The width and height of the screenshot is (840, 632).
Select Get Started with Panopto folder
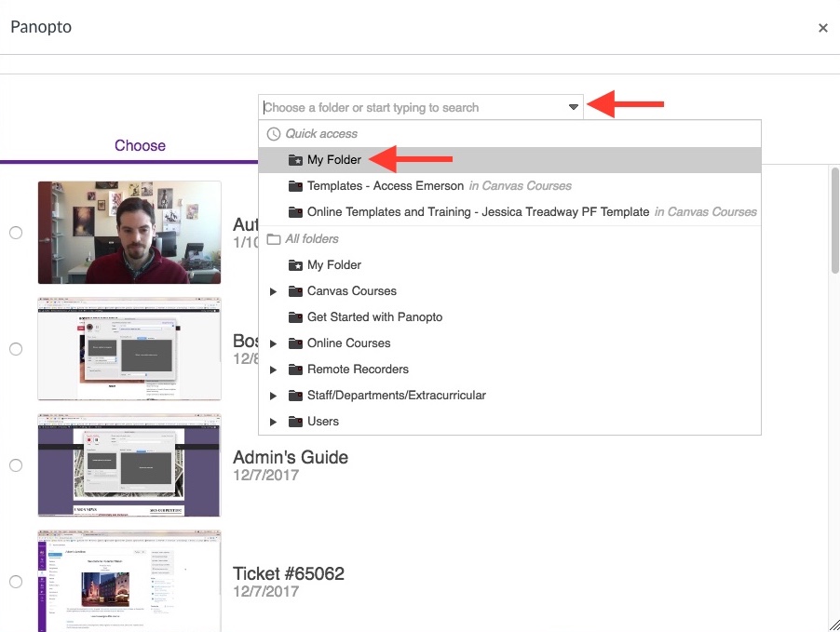[509, 317]
